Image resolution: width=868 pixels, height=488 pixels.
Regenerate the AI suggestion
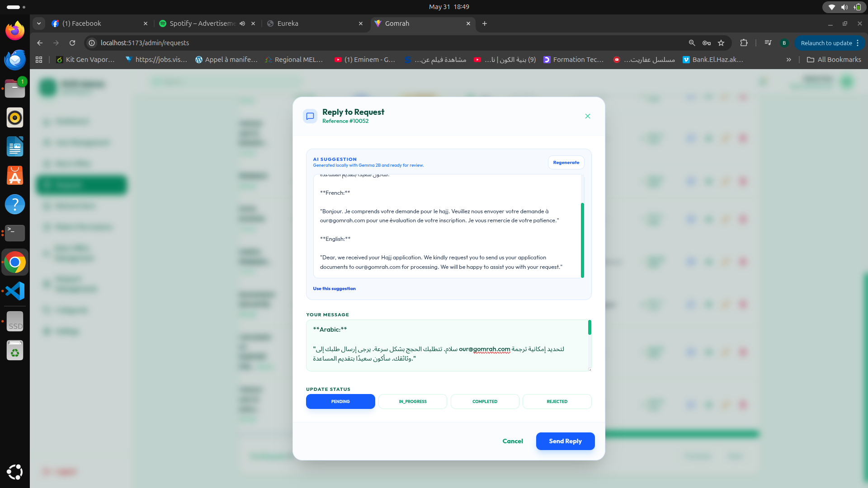coord(566,163)
